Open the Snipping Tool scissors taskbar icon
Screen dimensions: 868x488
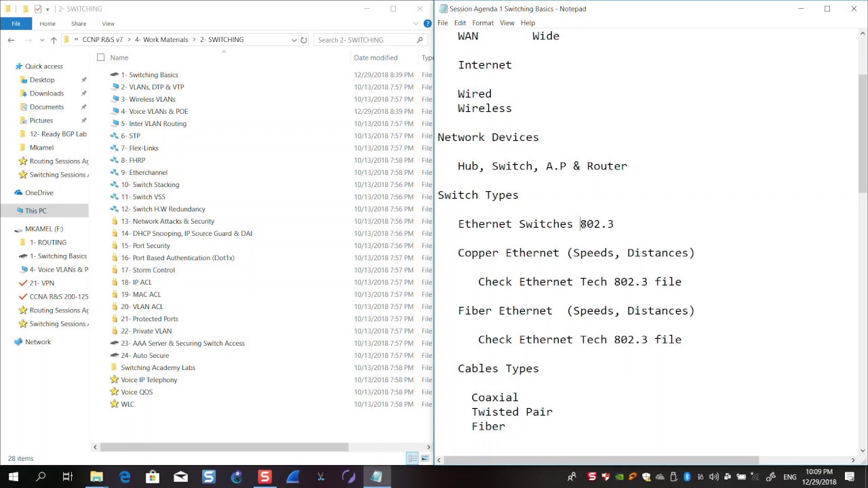[321, 477]
